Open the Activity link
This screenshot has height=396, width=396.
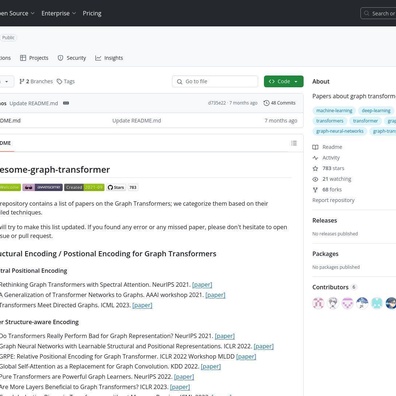[331, 158]
